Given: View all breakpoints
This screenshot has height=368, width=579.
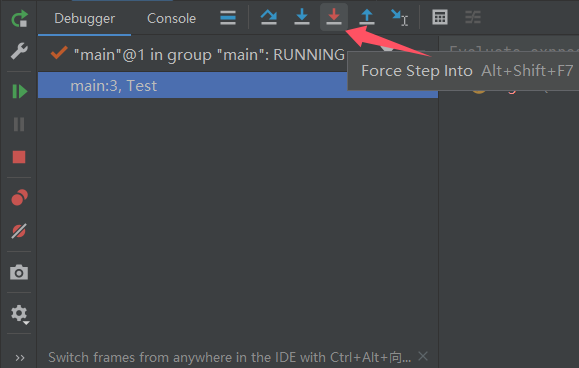Looking at the screenshot, I should pos(19,197).
